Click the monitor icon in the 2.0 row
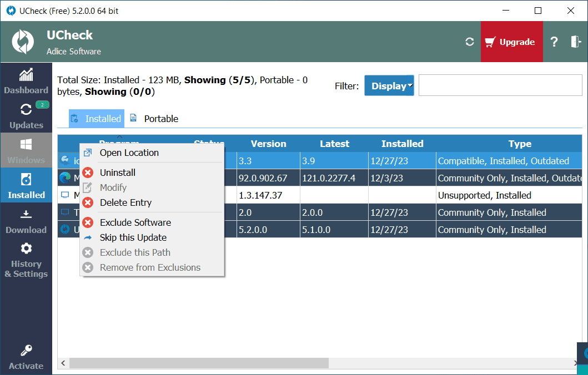Screen dimensions: 588x375 (x=65, y=212)
